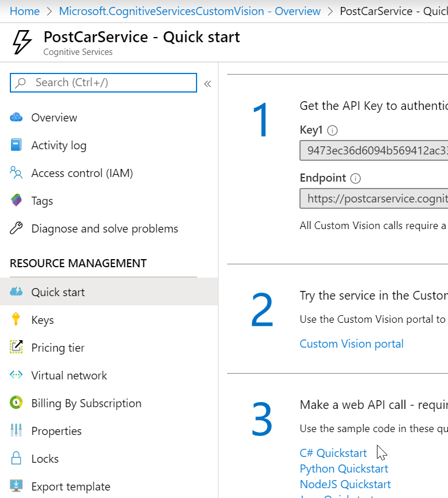Click the Overview cloud icon
Viewport: 448px width, 498px height.
point(16,117)
